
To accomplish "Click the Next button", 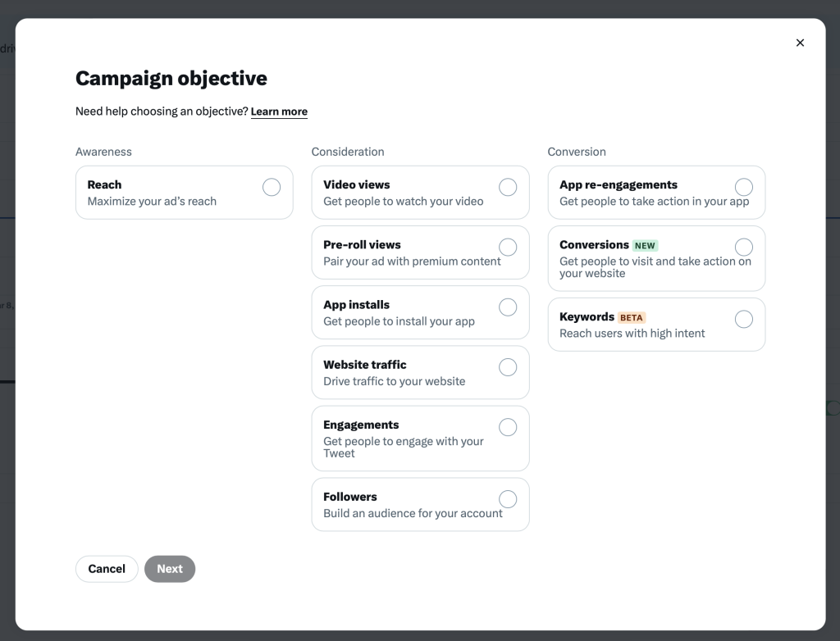I will click(170, 569).
